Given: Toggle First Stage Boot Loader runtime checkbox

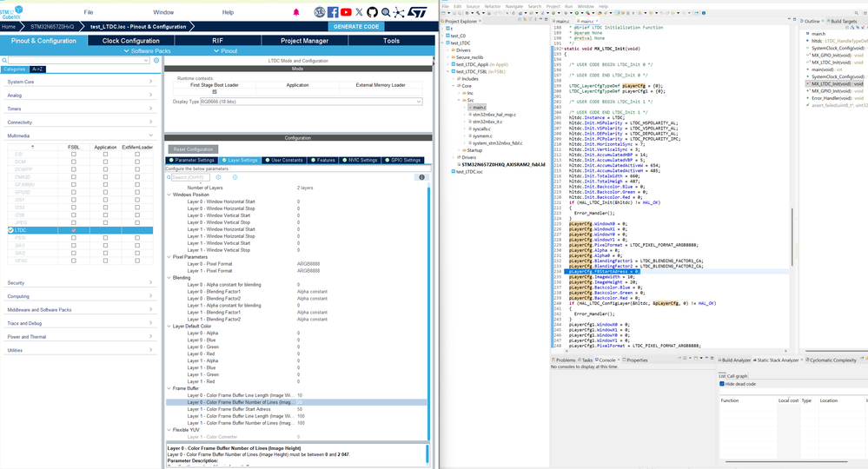Looking at the screenshot, I should point(215,92).
